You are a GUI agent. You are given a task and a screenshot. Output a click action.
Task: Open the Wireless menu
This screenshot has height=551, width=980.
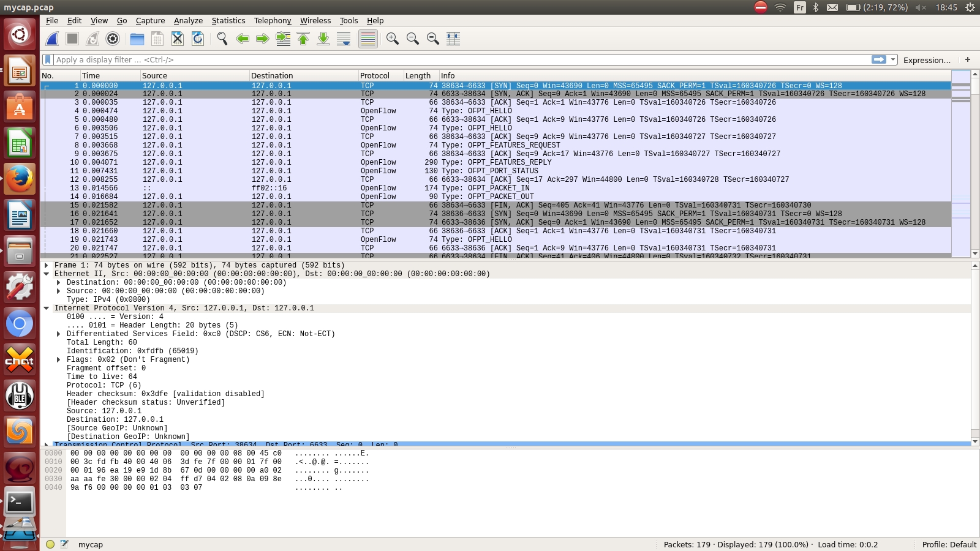(x=315, y=20)
